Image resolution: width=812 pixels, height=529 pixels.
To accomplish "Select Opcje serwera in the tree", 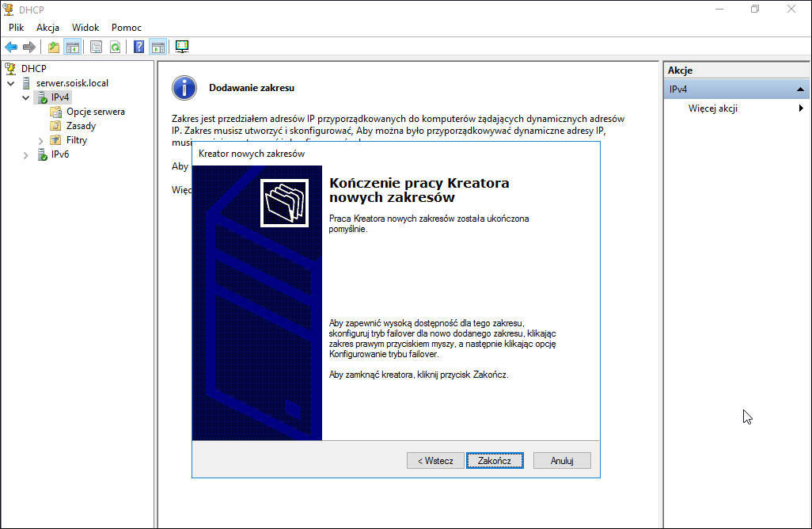I will pos(96,112).
